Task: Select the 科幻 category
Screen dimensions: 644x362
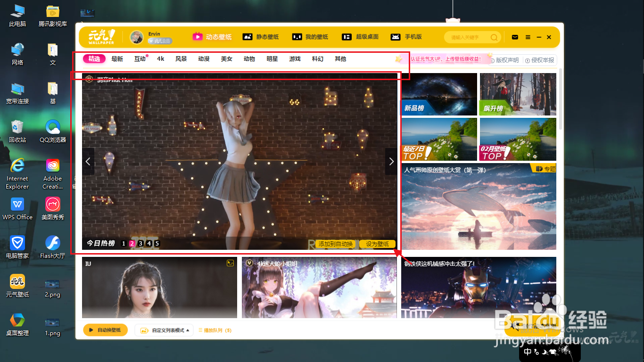Action: tap(318, 59)
